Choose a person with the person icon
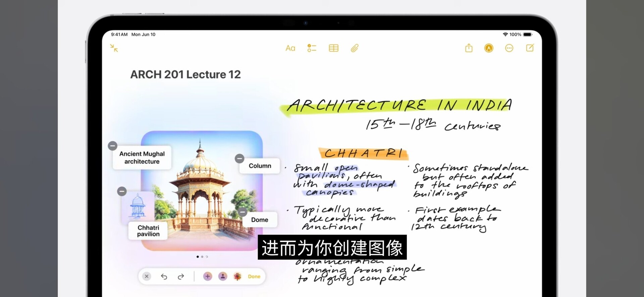The height and width of the screenshot is (297, 644). pos(223,277)
